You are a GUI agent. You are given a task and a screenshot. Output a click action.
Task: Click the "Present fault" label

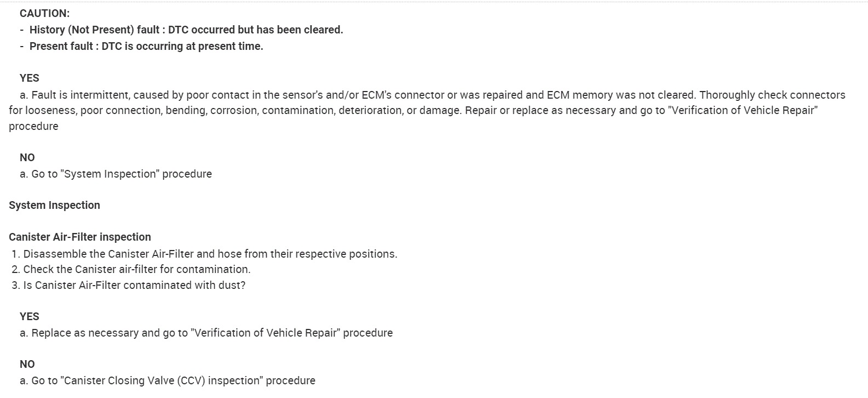(x=61, y=47)
